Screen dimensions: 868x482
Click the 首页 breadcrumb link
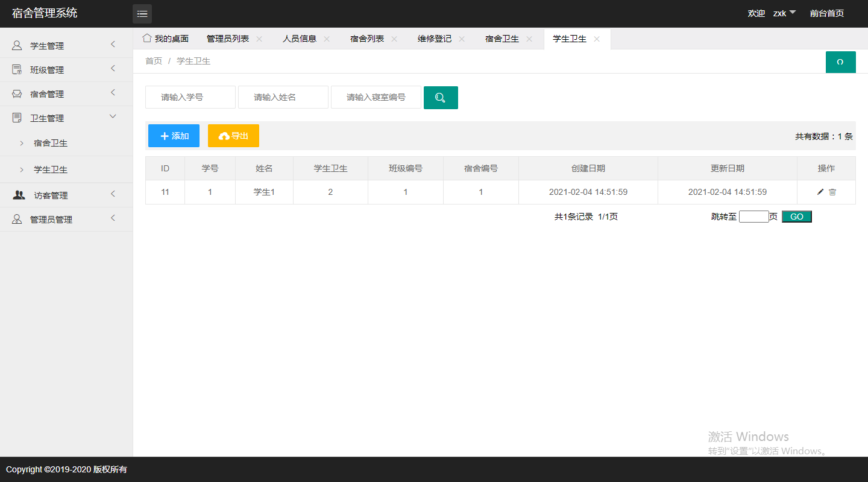tap(153, 61)
